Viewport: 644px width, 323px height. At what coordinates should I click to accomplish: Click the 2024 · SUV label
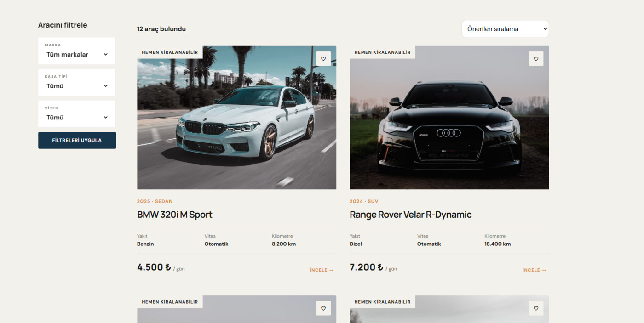364,201
